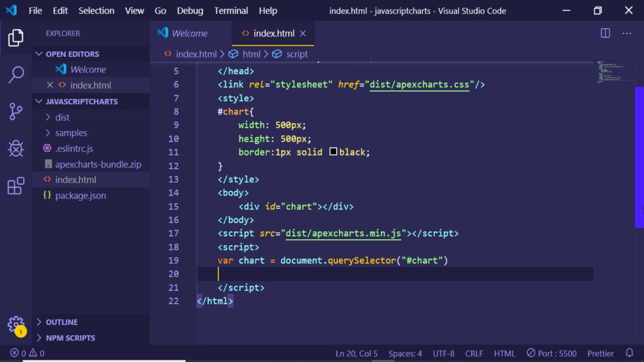Click the Split Editor icon
The width and height of the screenshot is (644, 362).
coord(605,33)
